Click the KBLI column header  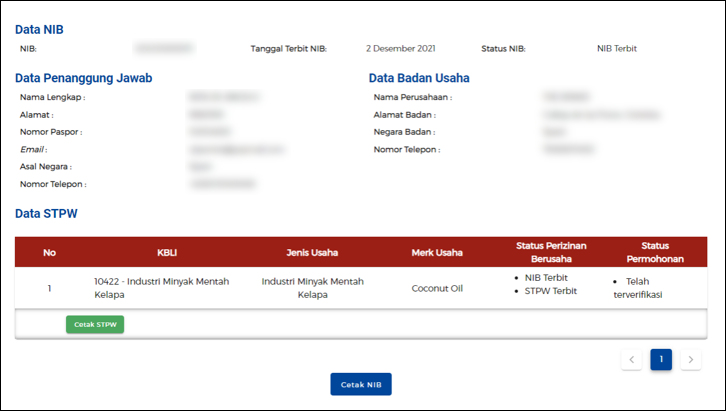(x=167, y=252)
